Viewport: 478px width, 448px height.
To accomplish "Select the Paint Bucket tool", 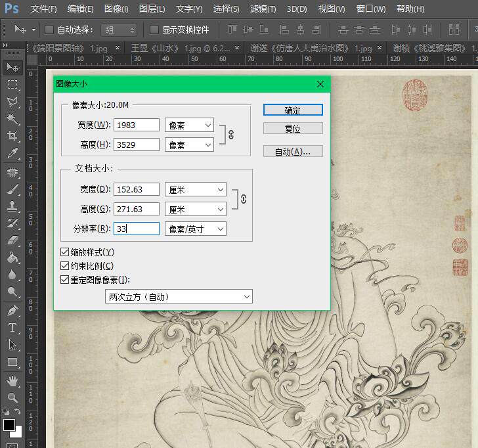I will (12, 258).
